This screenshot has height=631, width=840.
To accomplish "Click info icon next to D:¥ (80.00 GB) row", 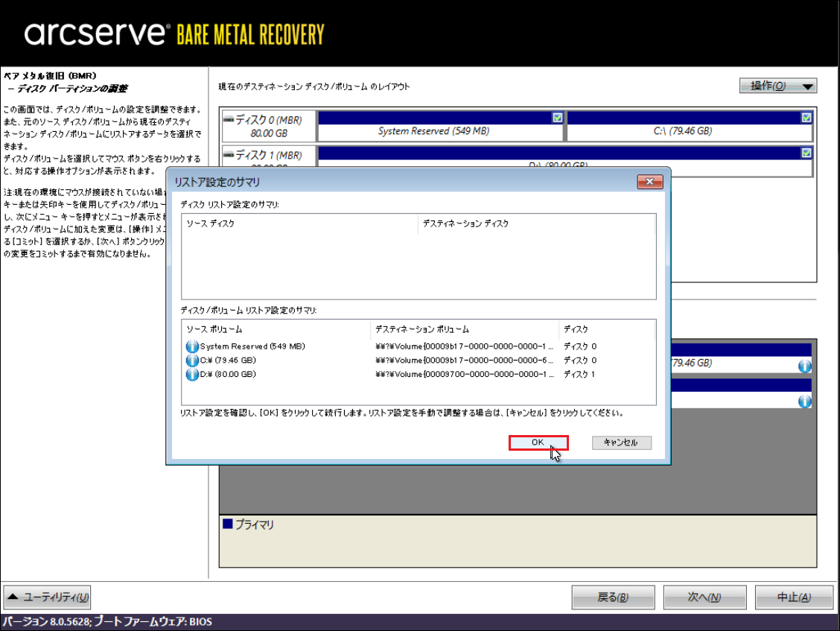I will [x=192, y=374].
